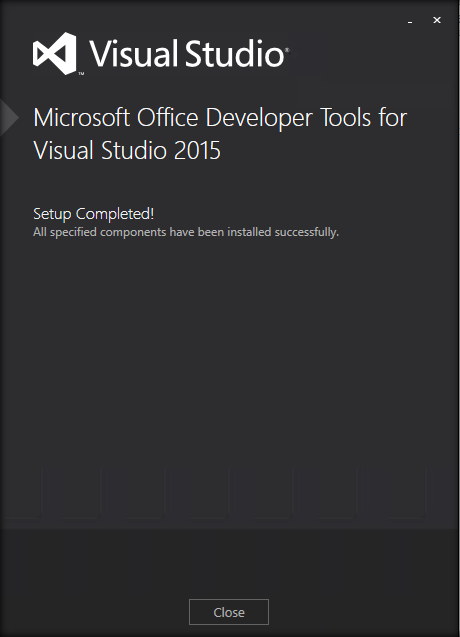Click the "Setup Completed!" text

(x=93, y=214)
